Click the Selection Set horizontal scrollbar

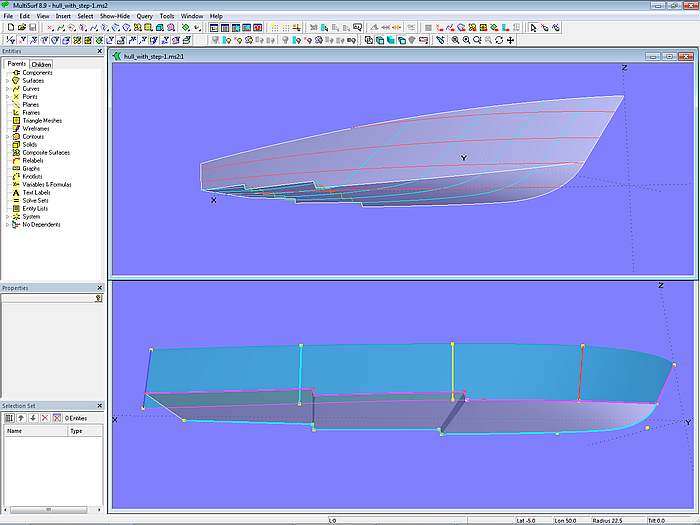click(x=50, y=508)
